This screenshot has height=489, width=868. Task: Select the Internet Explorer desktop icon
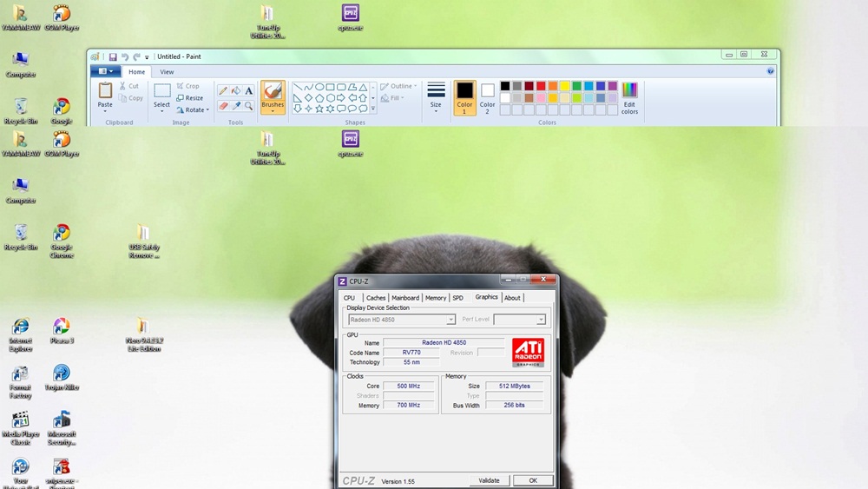21,335
